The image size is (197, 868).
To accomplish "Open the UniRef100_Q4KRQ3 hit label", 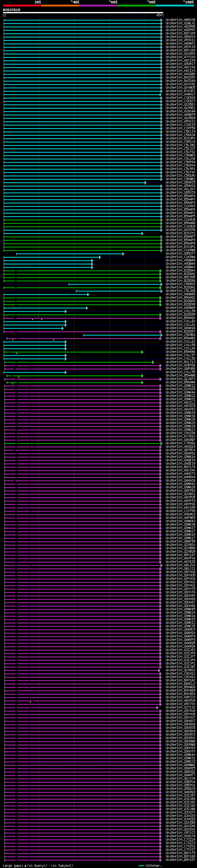I will (x=180, y=792).
